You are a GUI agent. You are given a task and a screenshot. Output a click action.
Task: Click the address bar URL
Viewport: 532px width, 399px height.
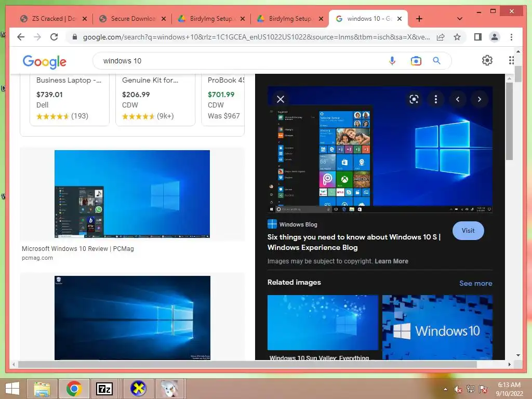[x=256, y=37]
